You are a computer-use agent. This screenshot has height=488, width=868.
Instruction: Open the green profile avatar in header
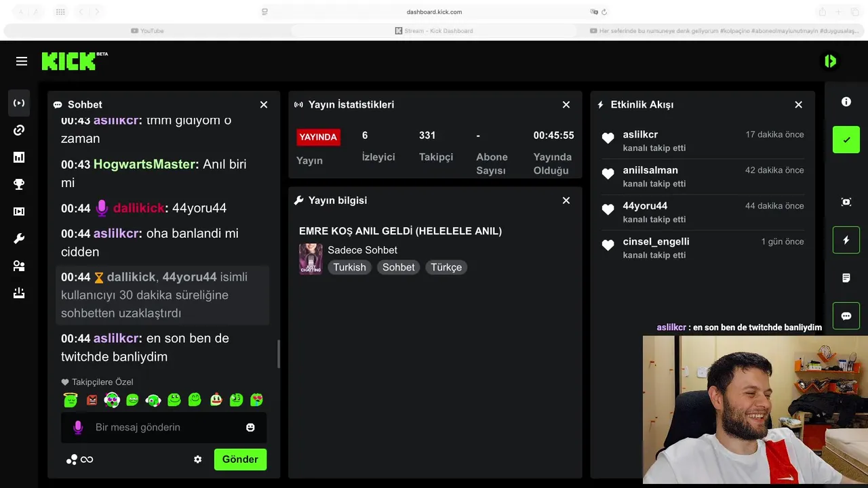[x=830, y=61]
